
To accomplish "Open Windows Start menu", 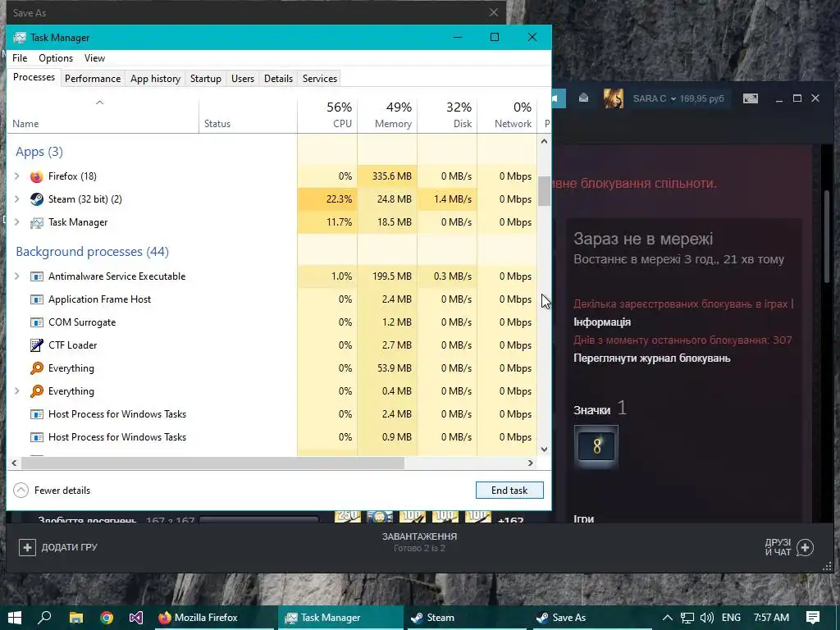I will coord(15,618).
